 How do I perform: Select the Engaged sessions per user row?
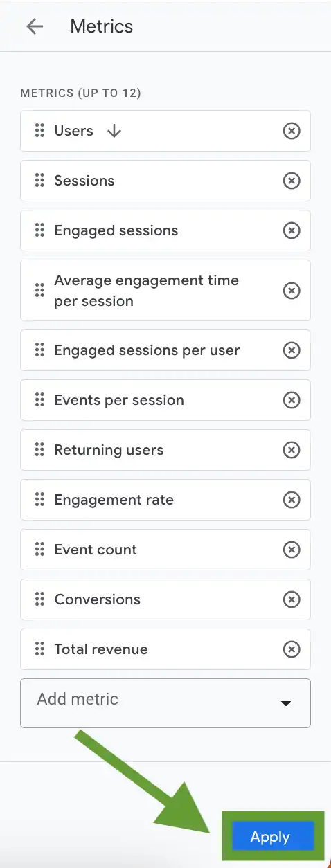tap(165, 350)
